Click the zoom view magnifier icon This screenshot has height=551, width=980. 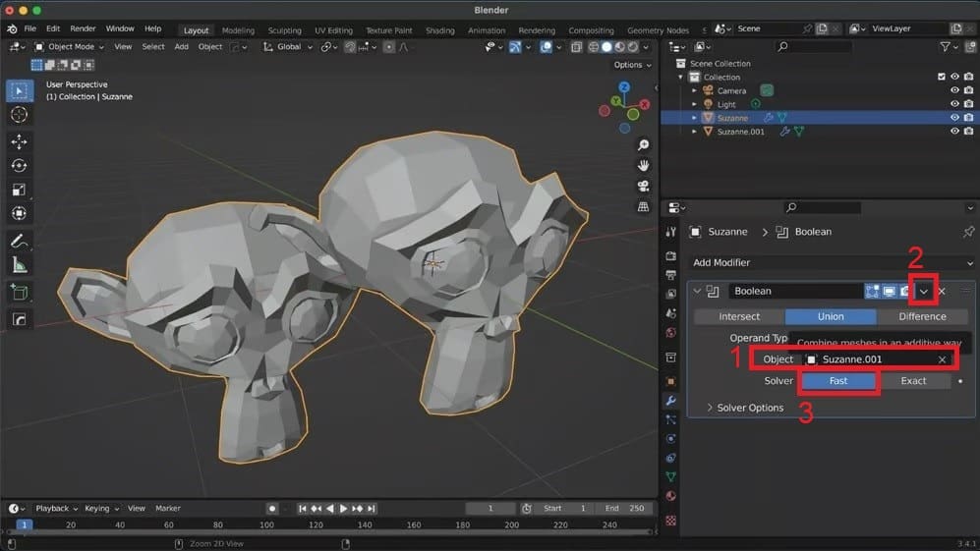coord(643,145)
